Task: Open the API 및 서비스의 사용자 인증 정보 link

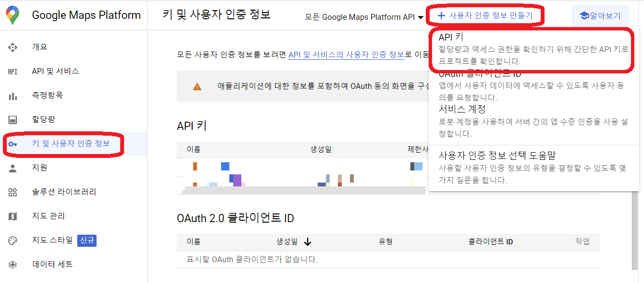Action: pos(346,55)
